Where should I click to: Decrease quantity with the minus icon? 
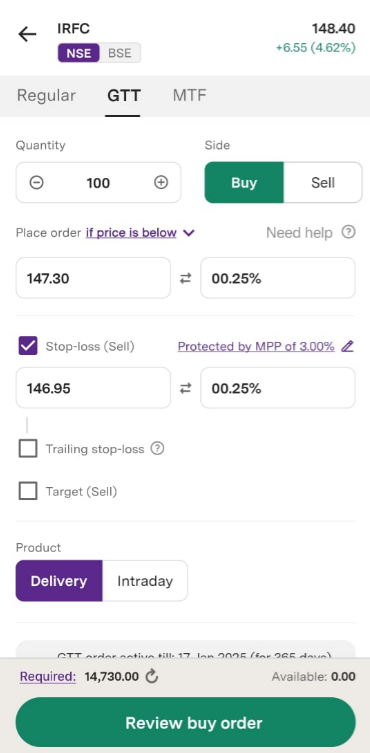pyautogui.click(x=37, y=182)
